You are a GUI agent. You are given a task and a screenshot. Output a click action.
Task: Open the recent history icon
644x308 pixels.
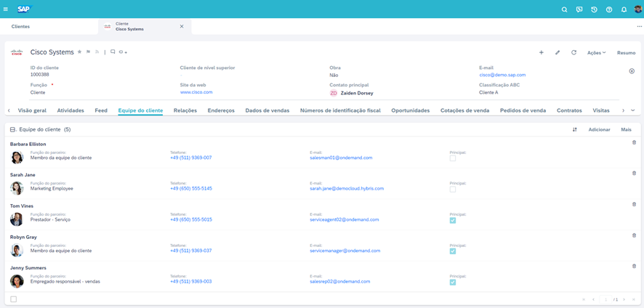tap(594, 9)
